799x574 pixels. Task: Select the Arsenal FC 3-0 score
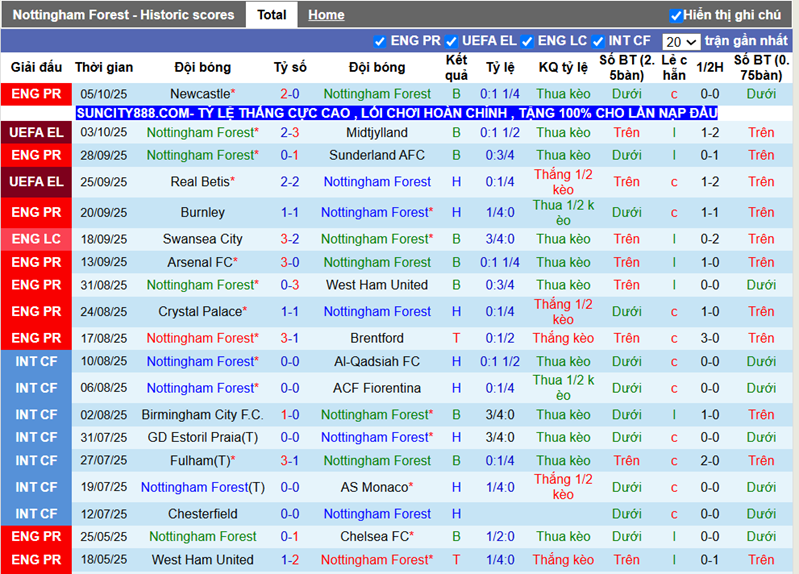point(290,262)
